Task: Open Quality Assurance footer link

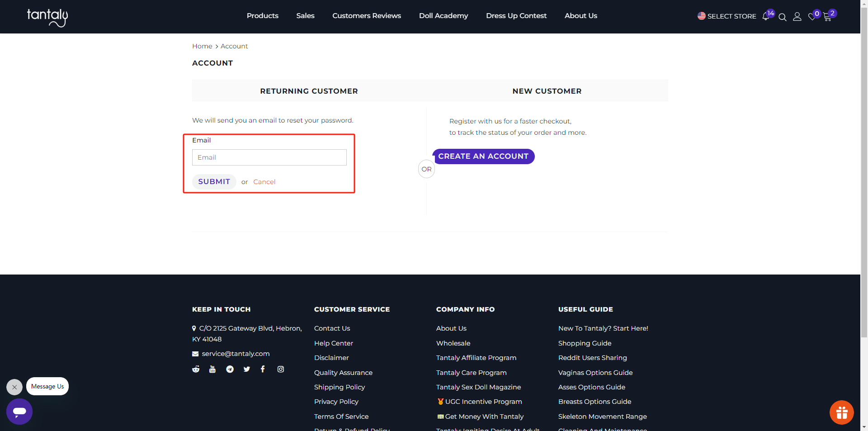Action: click(x=343, y=373)
